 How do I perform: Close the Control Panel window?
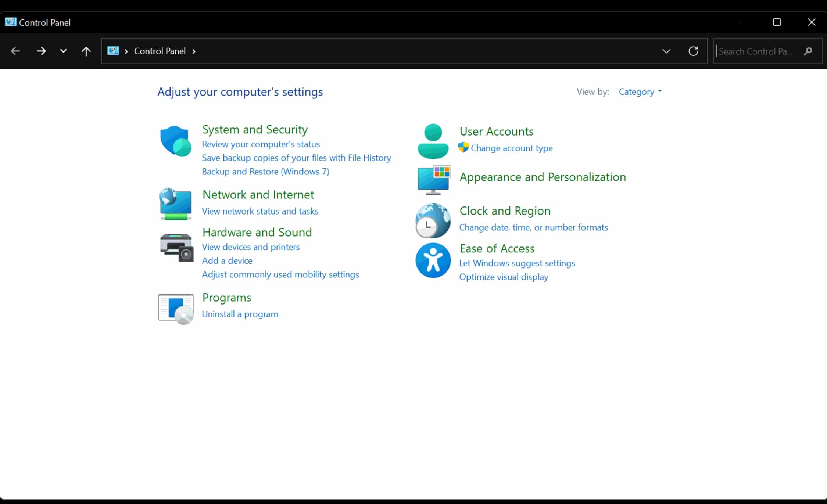tap(811, 22)
